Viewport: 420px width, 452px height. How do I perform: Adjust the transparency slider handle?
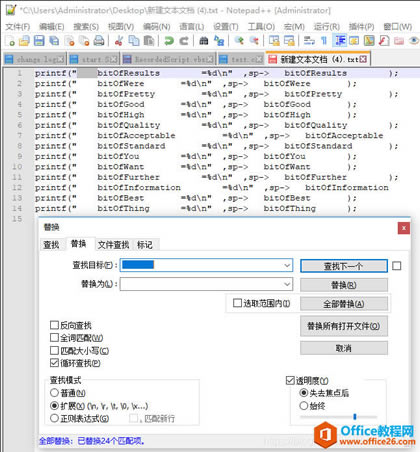(x=355, y=417)
